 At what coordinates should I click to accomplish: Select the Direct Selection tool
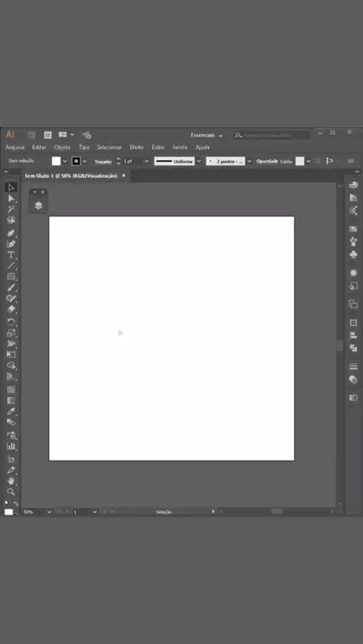pyautogui.click(x=11, y=199)
